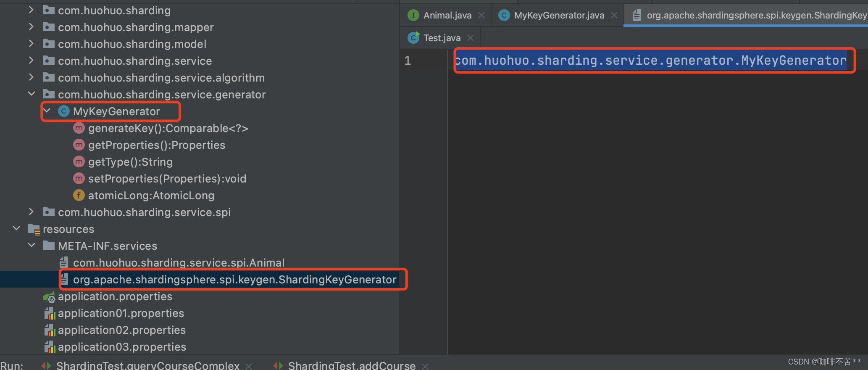This screenshot has width=868, height=370.
Task: Select application03.properties in the tree
Action: 122,347
